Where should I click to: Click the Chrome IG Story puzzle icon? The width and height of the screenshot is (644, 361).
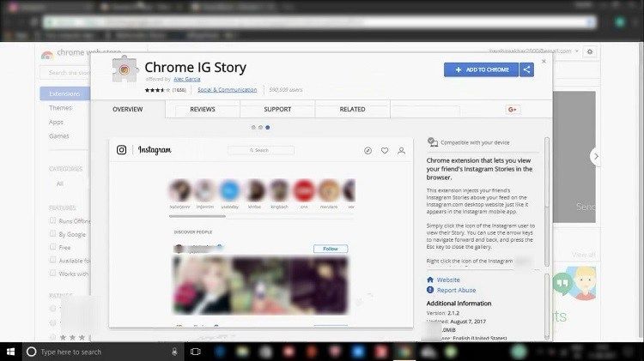coord(125,69)
